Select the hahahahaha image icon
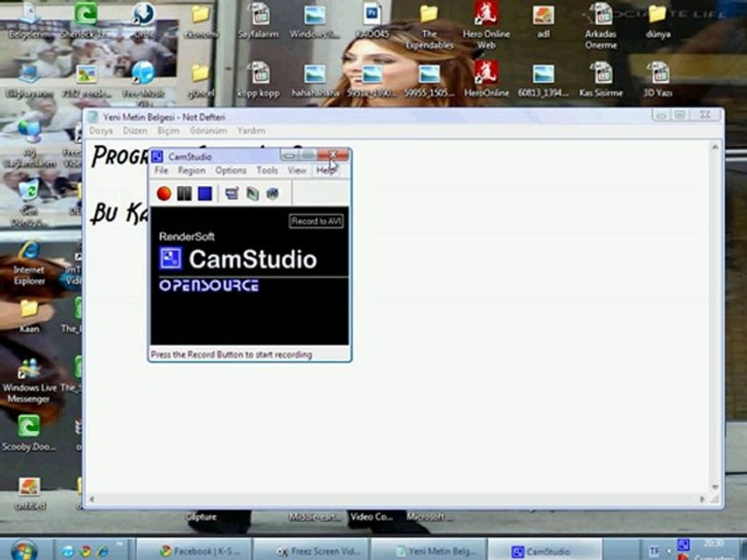Viewport: 747px width, 560px height. [315, 79]
